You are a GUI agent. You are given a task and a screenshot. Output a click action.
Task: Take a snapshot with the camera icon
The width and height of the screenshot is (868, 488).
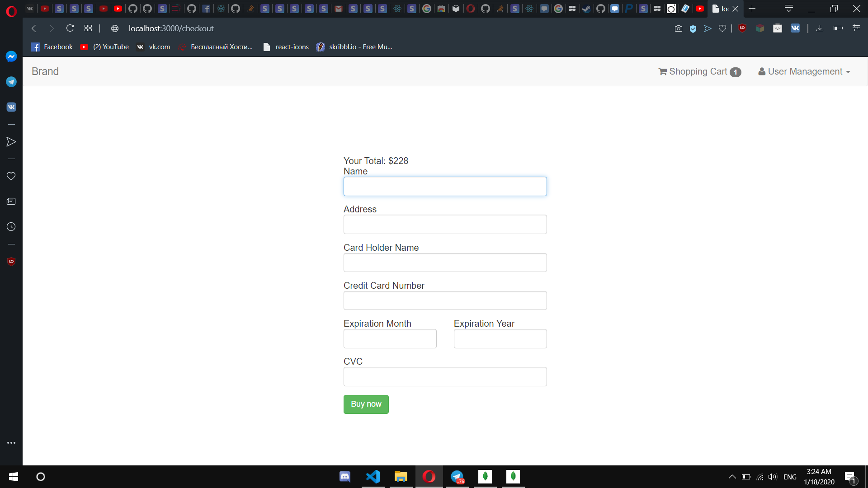679,28
